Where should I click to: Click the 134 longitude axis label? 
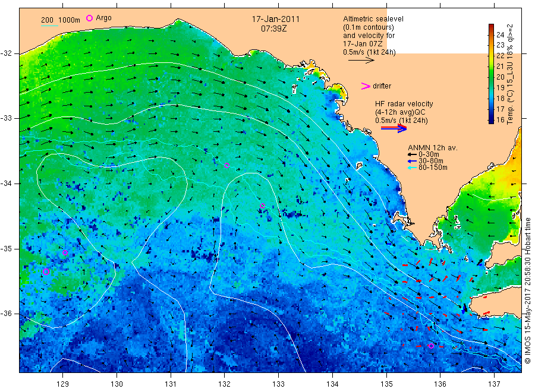click(332, 384)
